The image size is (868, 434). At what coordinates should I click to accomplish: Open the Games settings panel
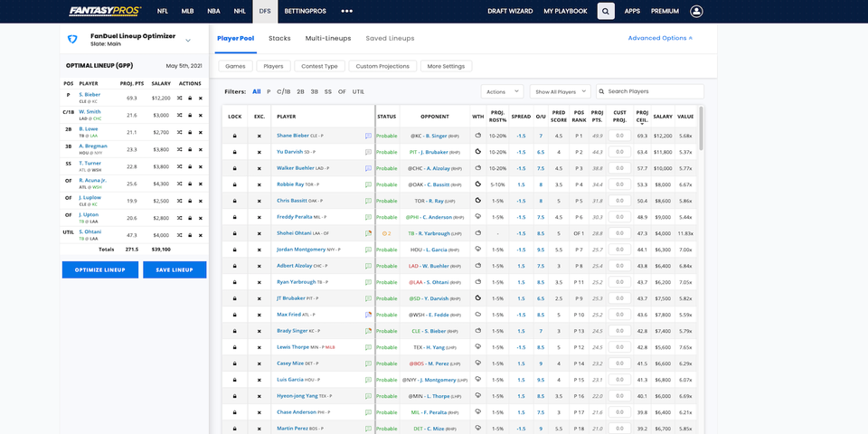coord(236,66)
